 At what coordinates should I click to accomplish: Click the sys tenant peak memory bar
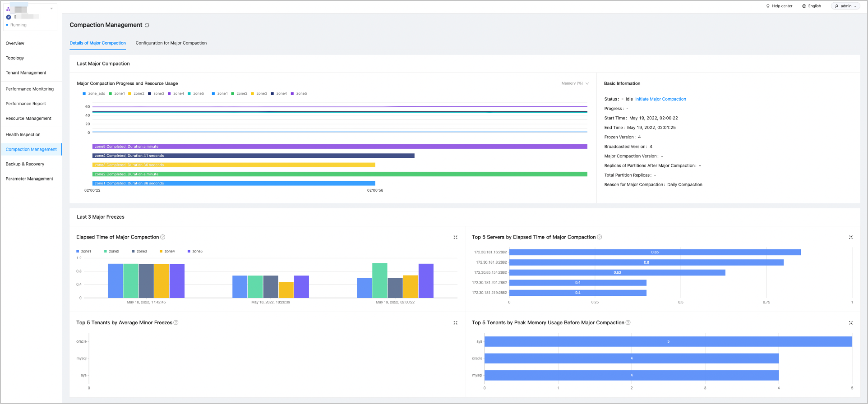pos(668,342)
